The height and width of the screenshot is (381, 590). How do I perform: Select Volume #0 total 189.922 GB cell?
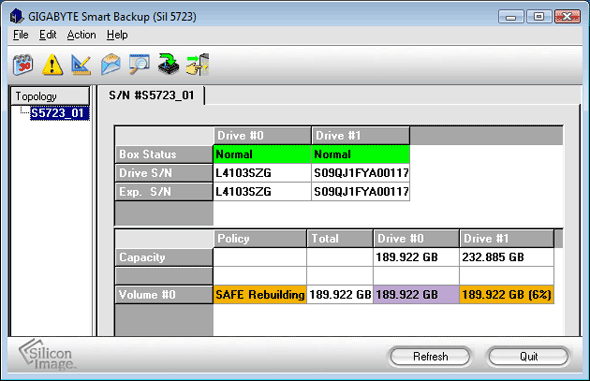click(x=340, y=294)
